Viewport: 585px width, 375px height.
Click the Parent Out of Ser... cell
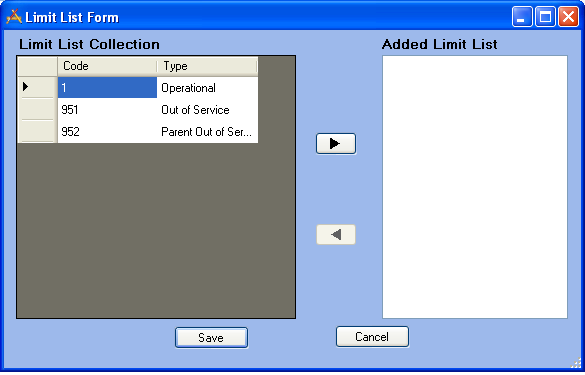[x=207, y=132]
